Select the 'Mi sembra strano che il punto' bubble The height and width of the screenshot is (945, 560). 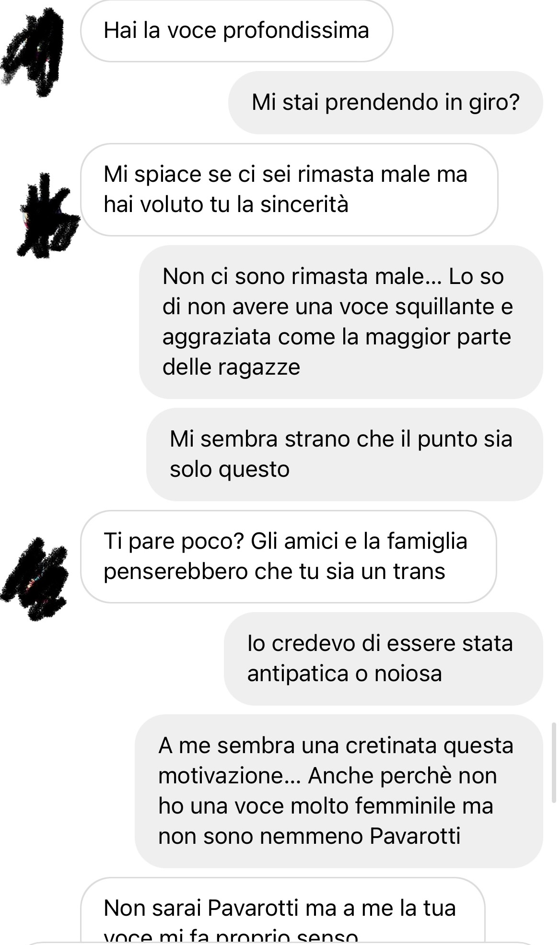tap(345, 454)
